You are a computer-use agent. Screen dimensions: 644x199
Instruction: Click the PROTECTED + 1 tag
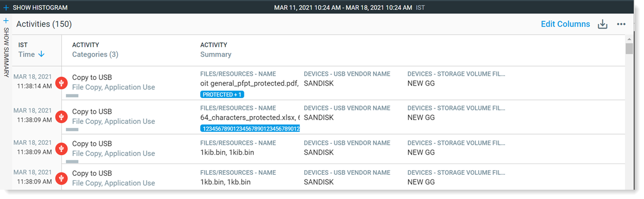pos(222,94)
